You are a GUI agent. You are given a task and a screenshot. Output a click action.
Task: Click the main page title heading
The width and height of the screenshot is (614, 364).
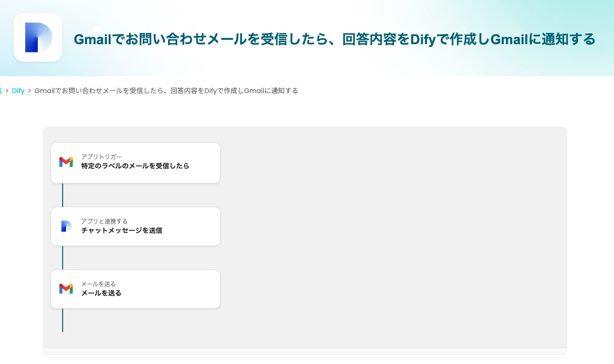coord(334,39)
